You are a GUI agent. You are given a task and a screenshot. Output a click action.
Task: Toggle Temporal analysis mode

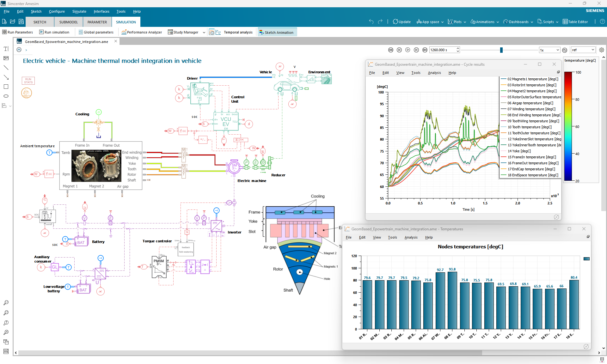(x=238, y=32)
